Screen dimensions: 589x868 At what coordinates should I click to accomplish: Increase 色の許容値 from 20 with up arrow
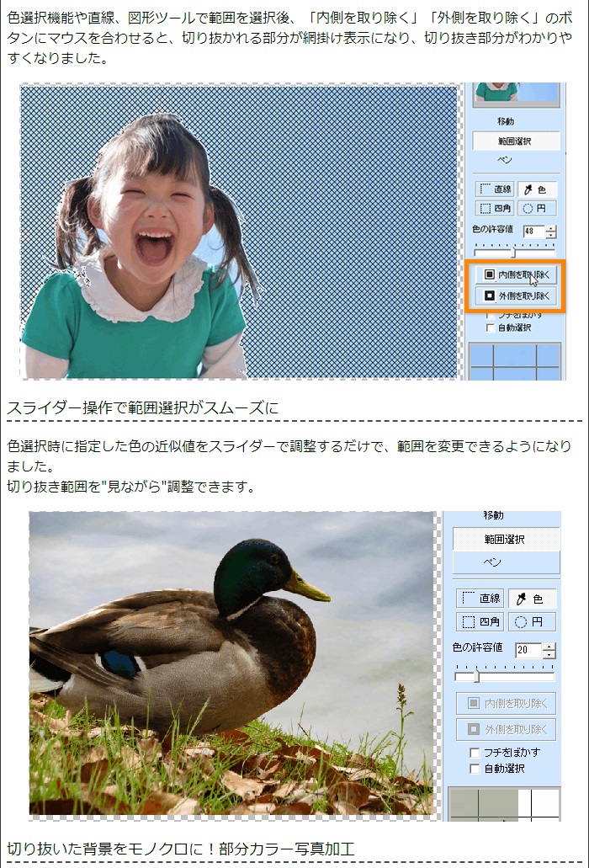coord(549,646)
